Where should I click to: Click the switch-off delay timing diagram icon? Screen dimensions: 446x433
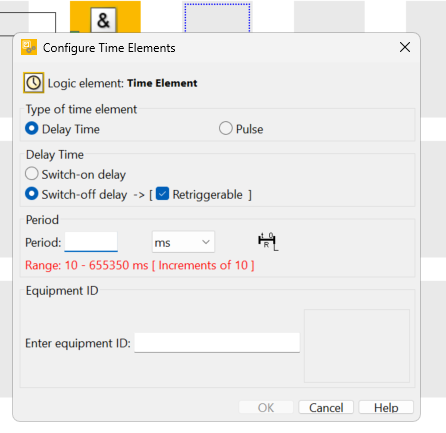[268, 242]
